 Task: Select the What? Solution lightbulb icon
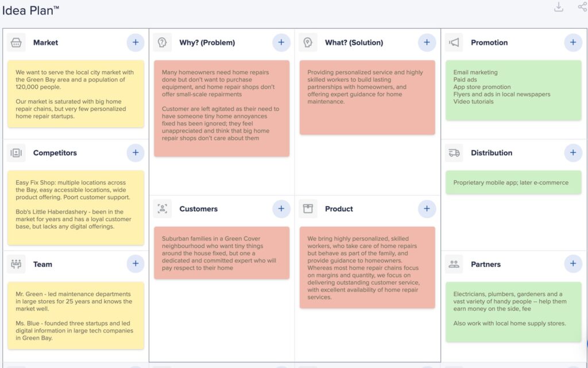click(x=308, y=42)
